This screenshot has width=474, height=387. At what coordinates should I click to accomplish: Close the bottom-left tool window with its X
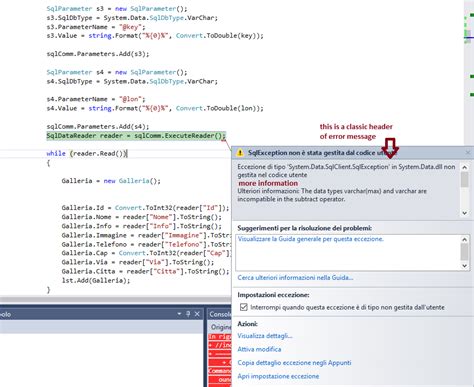197,314
